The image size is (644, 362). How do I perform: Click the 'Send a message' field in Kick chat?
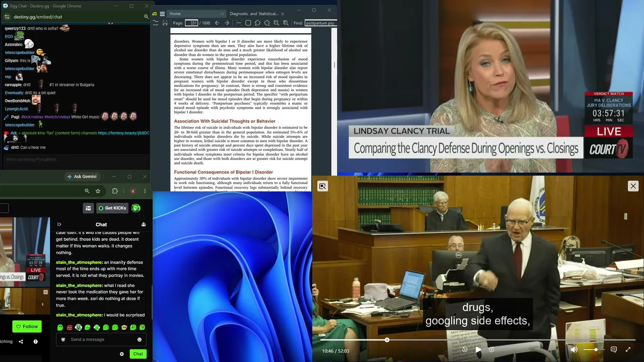point(101,339)
